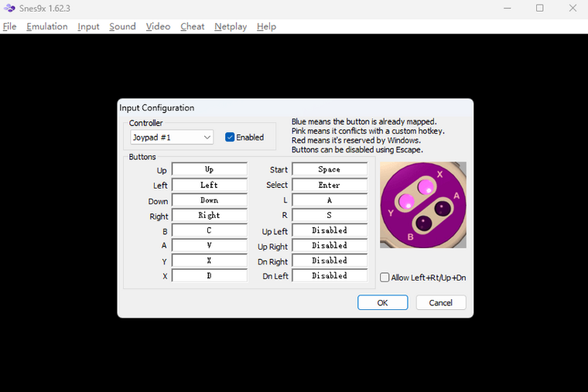Click the pink Y button on controller image
The width and height of the screenshot is (588, 392).
[x=406, y=202]
